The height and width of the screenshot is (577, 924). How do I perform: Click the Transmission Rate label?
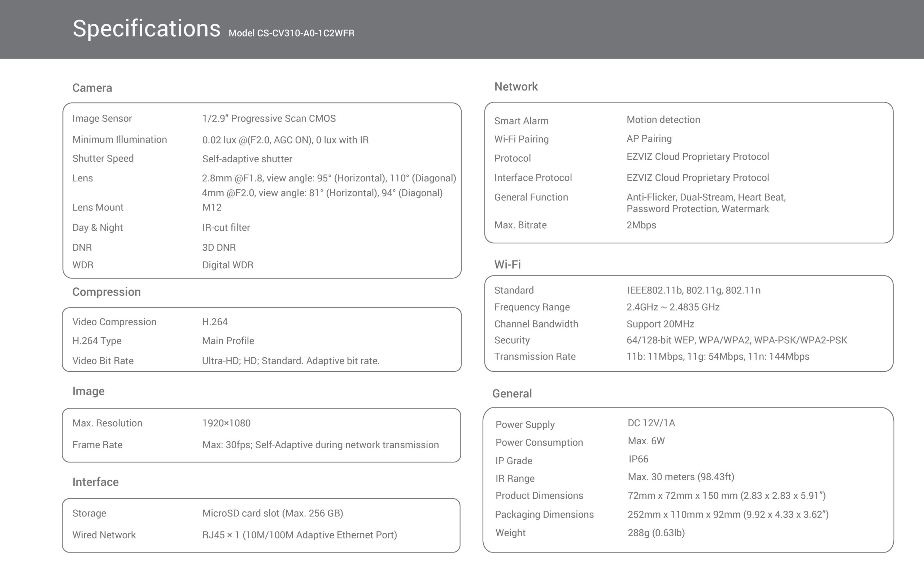click(x=535, y=356)
